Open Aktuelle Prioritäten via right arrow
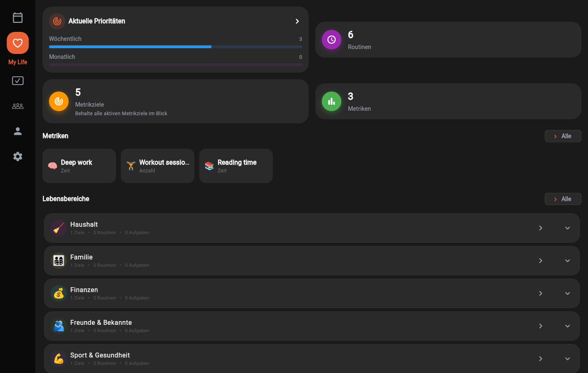Image resolution: width=588 pixels, height=373 pixels. (297, 21)
